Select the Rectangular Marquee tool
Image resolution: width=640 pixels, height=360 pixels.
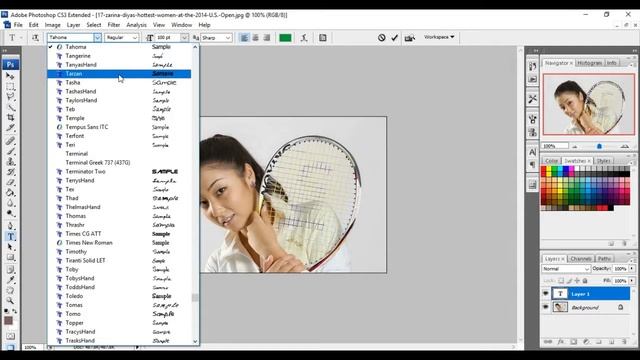coord(10,87)
